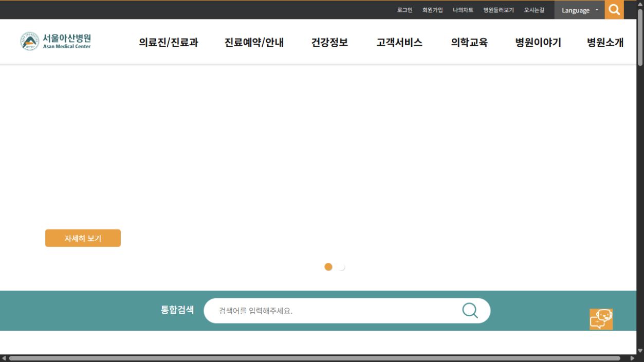The height and width of the screenshot is (362, 644).
Task: Open the 건강정보 menu
Action: tap(329, 43)
